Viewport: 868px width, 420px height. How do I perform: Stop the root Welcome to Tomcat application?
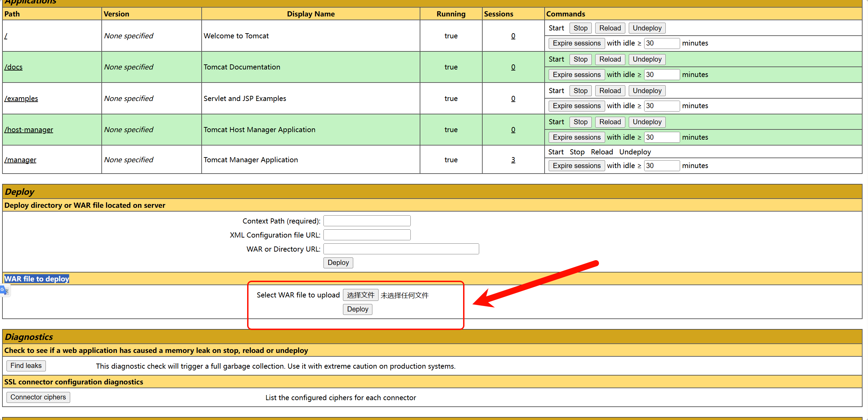click(580, 28)
